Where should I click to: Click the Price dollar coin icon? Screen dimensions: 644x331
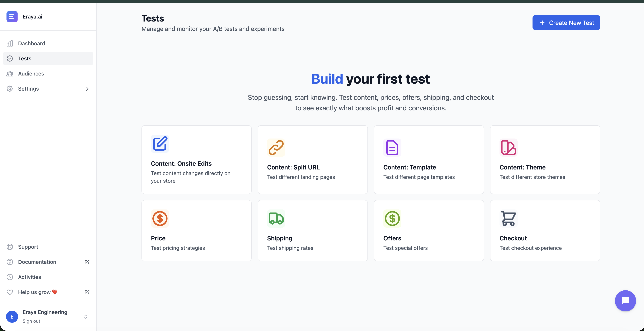[160, 218]
